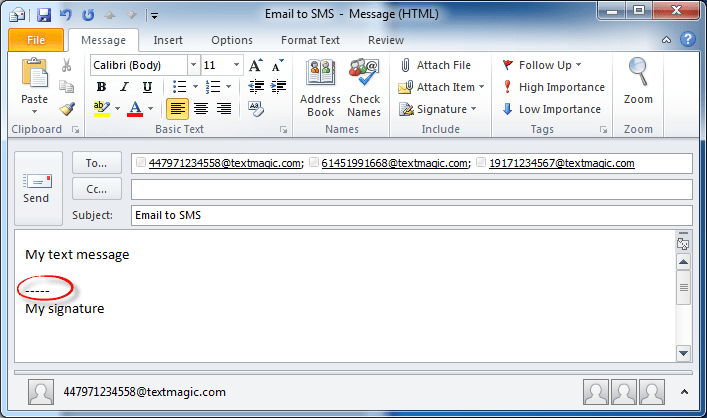The height and width of the screenshot is (418, 707).
Task: Open bullet style dropdown arrow
Action: click(195, 87)
